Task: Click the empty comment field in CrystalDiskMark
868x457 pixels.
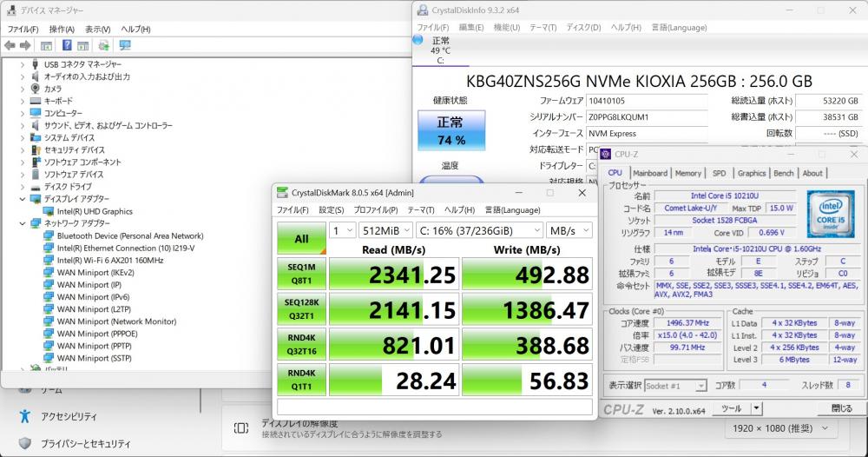Action: click(x=435, y=407)
